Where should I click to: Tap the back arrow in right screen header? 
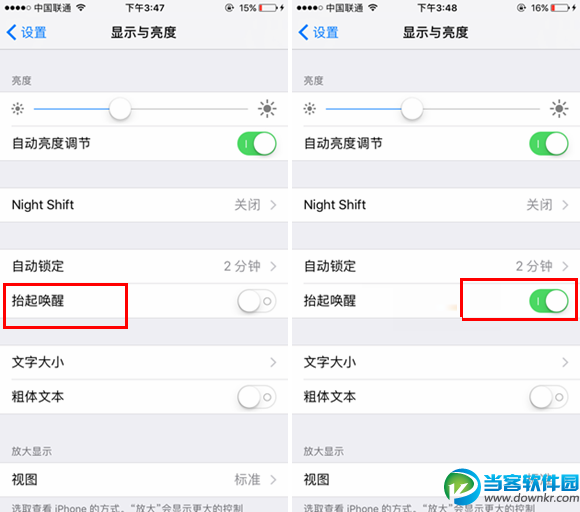click(x=303, y=32)
